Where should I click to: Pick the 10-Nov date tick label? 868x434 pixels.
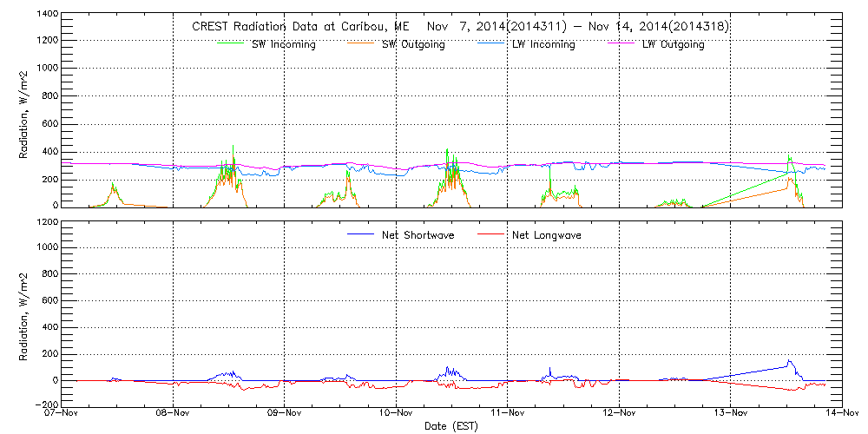pos(396,413)
